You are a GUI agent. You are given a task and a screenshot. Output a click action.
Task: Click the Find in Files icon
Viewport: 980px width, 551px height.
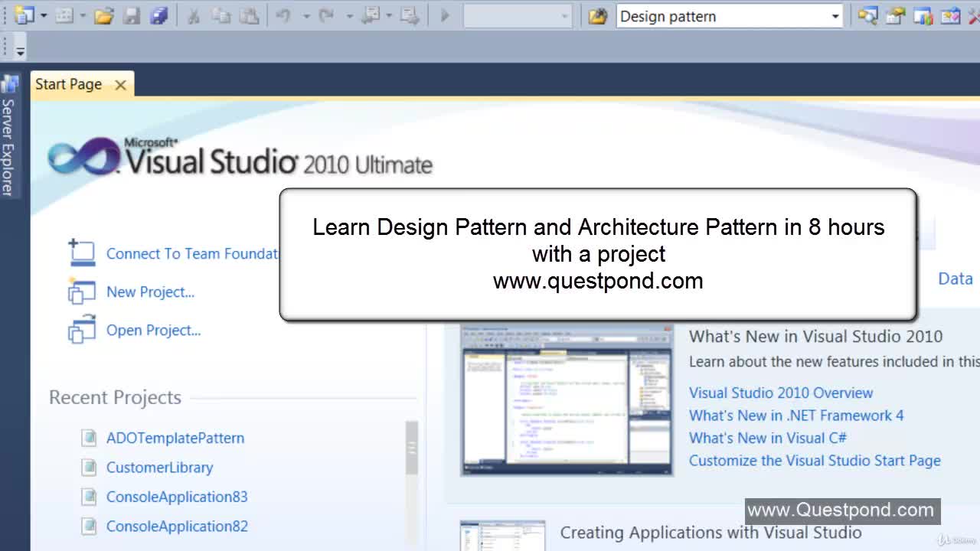click(598, 15)
